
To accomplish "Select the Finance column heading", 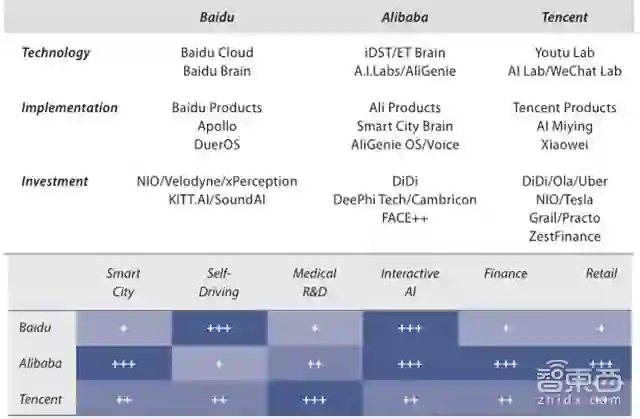I will (505, 273).
